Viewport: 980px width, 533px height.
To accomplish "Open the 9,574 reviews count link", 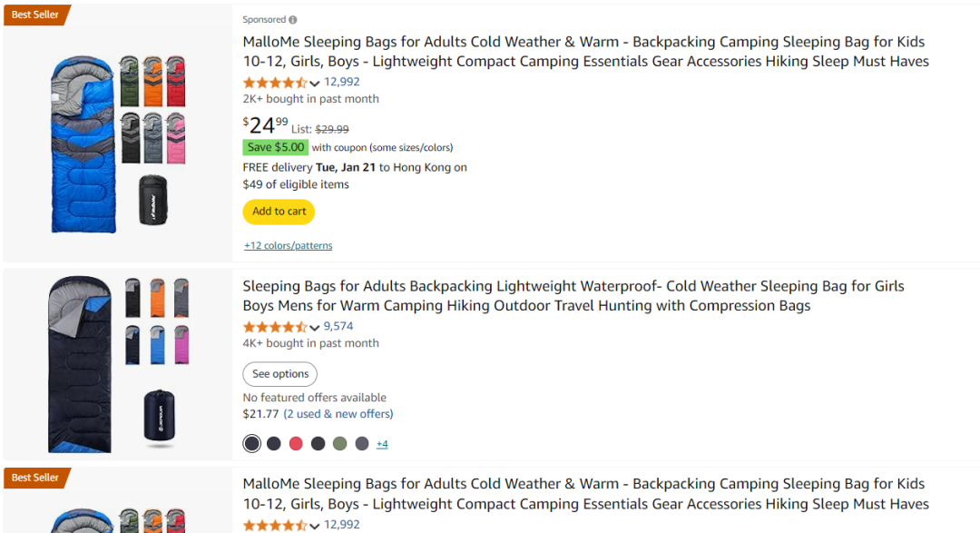I will click(338, 326).
